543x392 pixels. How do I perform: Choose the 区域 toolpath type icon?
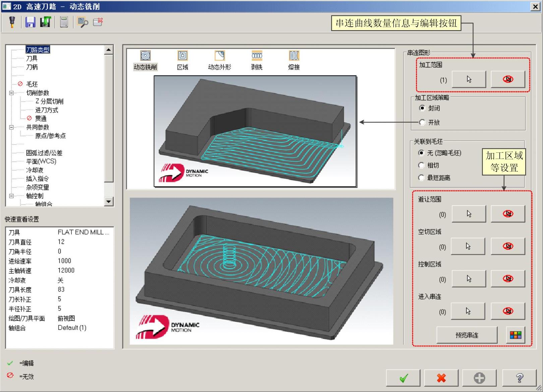pos(183,56)
